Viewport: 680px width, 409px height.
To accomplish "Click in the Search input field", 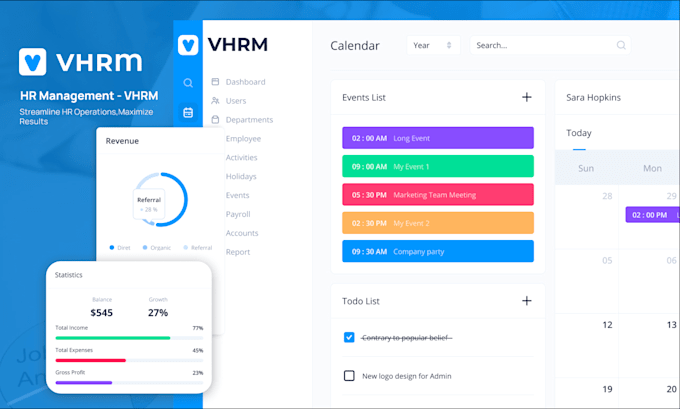I will [x=550, y=45].
